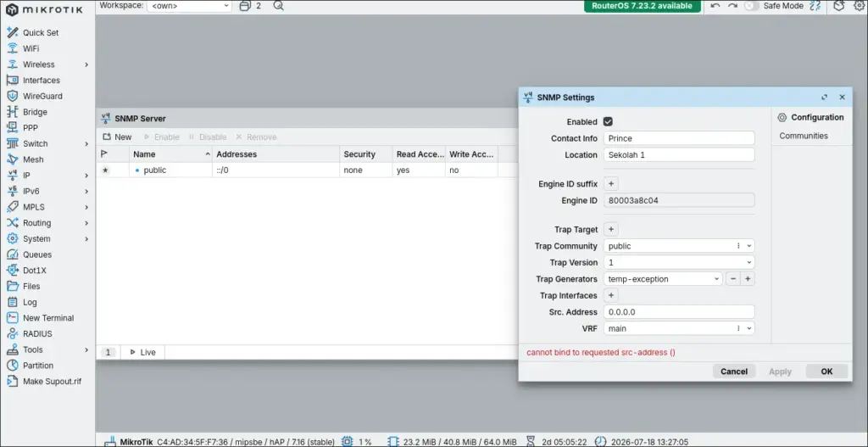The width and height of the screenshot is (868, 447).
Task: Click the RouterOS 7.23.2 available banner
Action: [x=643, y=6]
